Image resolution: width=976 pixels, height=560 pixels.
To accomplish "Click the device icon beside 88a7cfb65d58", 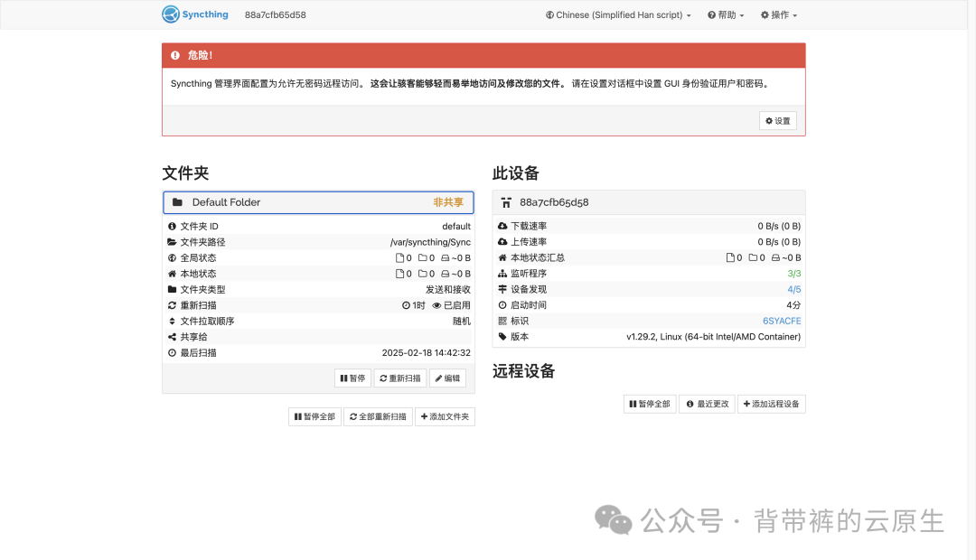I will pos(506,202).
